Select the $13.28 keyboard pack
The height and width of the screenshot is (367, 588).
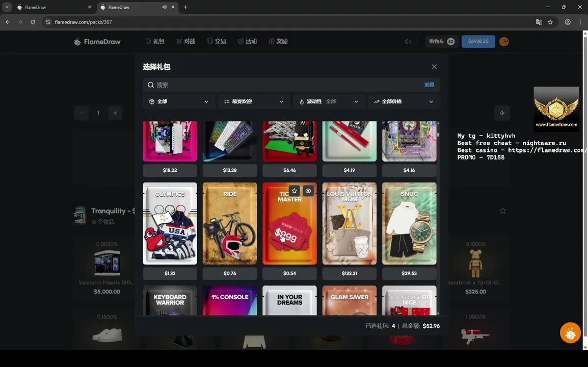pyautogui.click(x=230, y=142)
